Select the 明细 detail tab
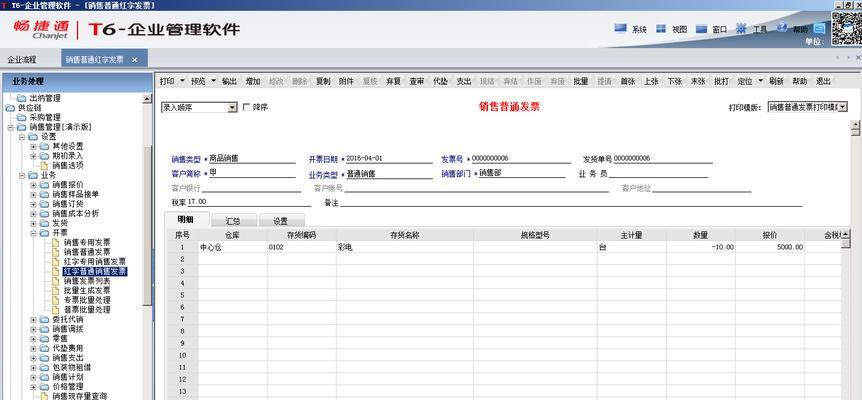The width and height of the screenshot is (862, 400). click(x=185, y=219)
